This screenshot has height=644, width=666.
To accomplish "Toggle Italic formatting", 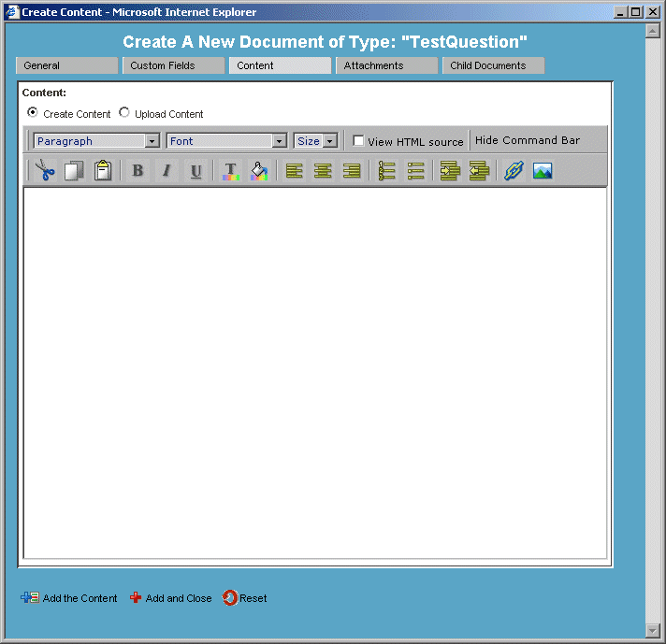I will point(166,171).
